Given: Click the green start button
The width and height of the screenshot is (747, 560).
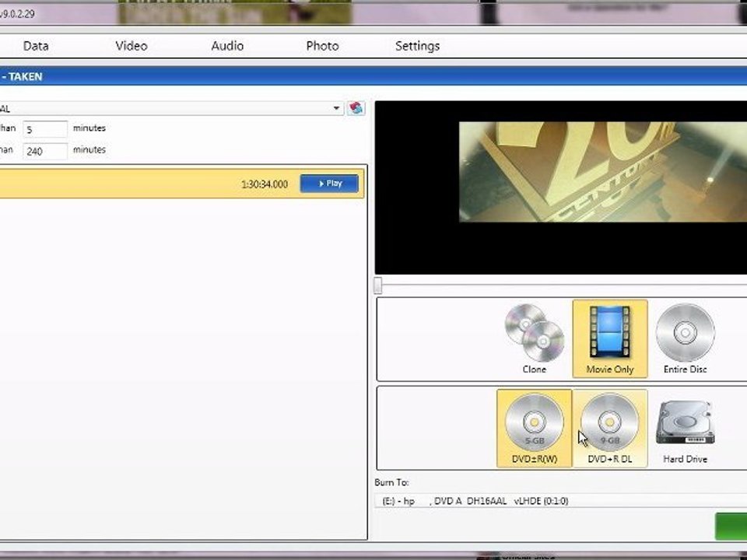Looking at the screenshot, I should (731, 527).
